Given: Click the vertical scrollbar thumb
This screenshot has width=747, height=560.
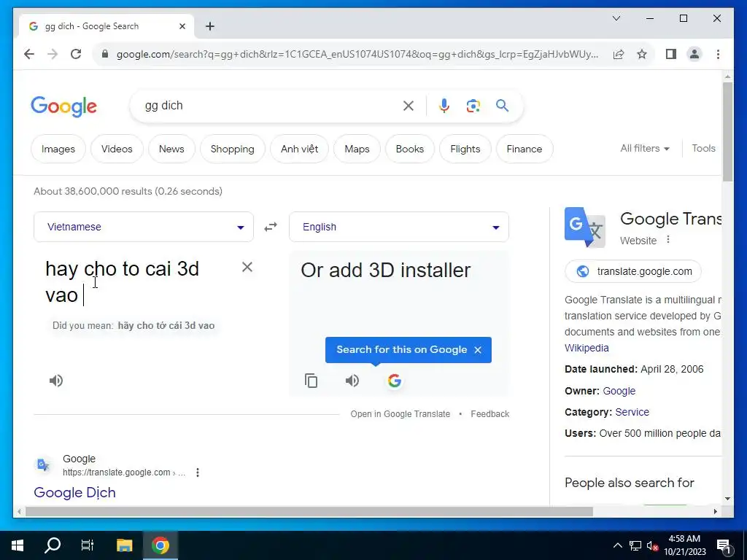Looking at the screenshot, I should pos(727,131).
